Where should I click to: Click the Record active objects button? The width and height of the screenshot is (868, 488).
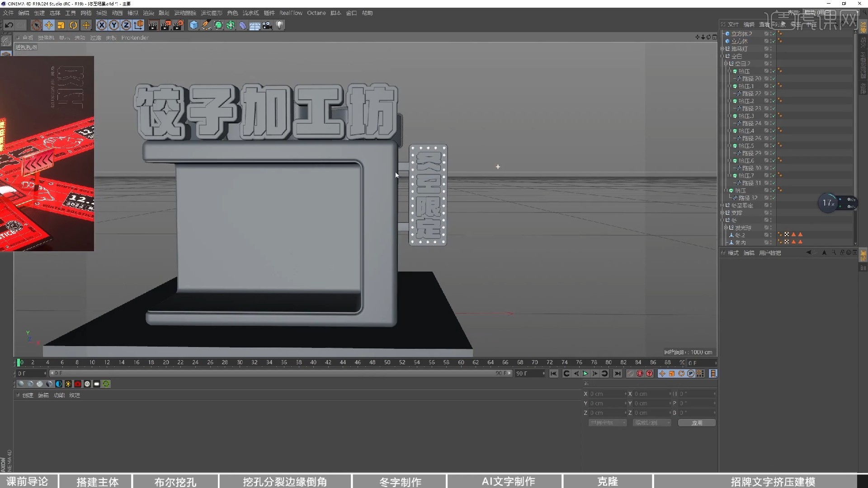(630, 374)
